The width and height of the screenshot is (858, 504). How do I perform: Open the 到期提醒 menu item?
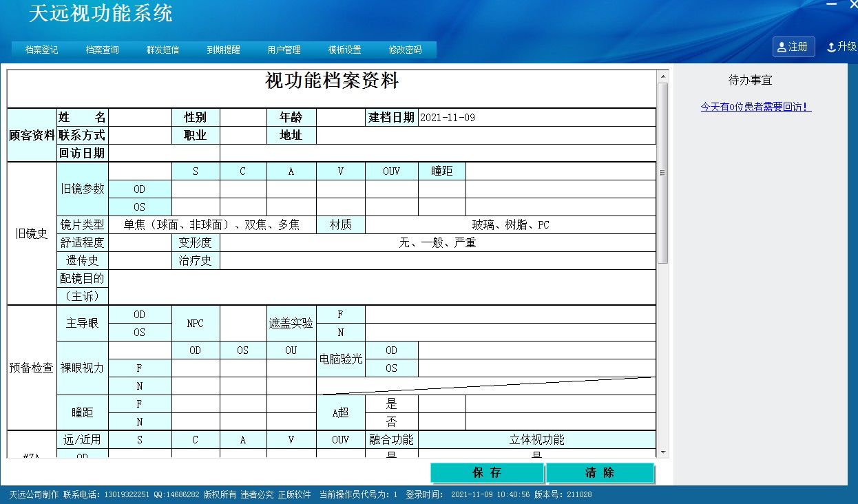(x=224, y=50)
